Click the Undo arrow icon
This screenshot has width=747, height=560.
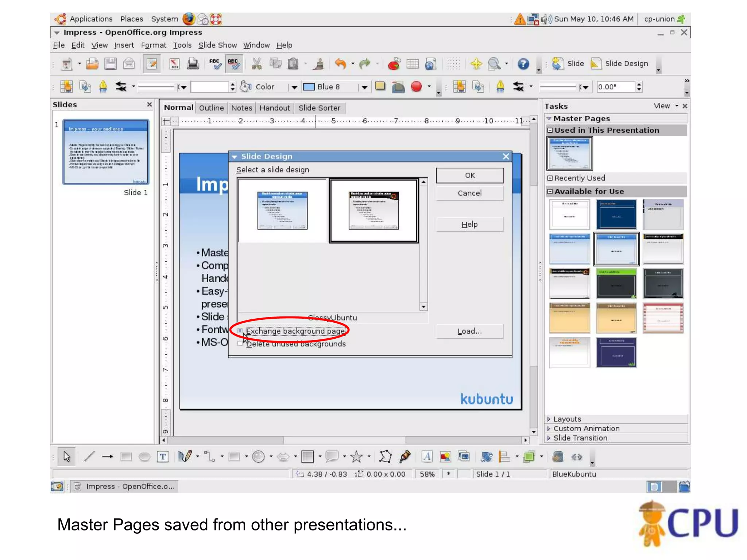tap(340, 64)
